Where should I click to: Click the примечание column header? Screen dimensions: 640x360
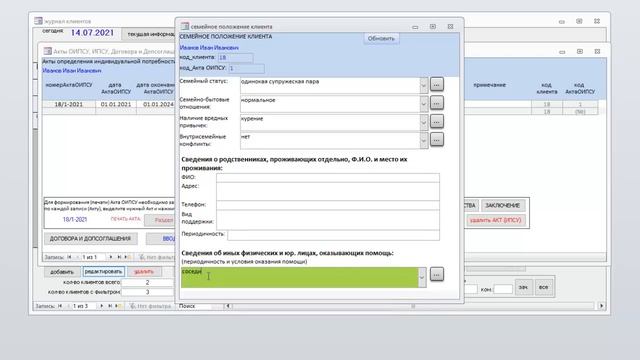coord(489,85)
